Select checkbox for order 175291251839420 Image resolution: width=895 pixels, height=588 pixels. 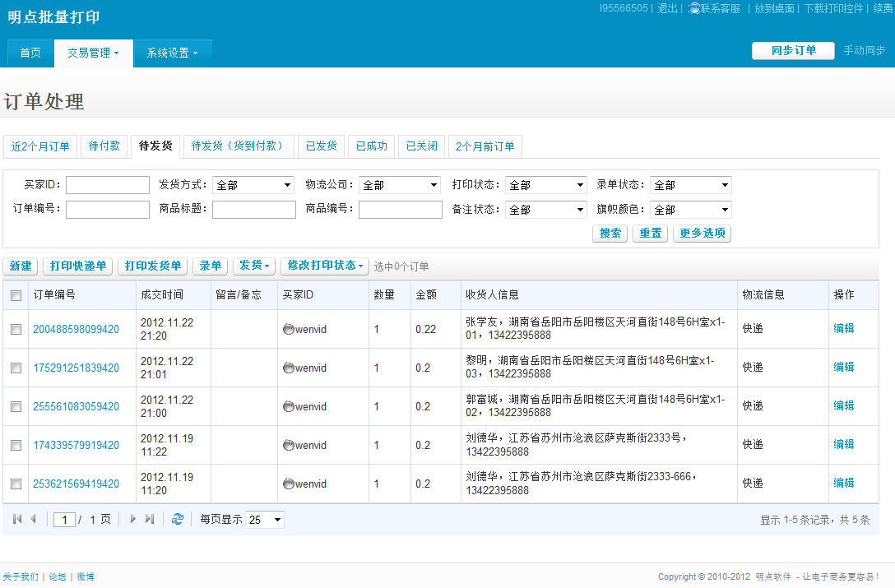[16, 368]
